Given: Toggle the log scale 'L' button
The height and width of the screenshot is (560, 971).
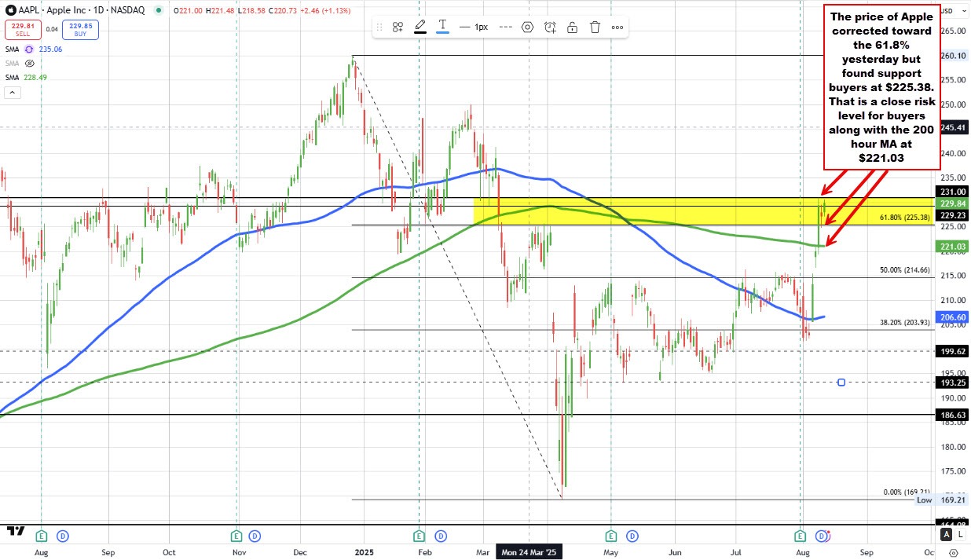Looking at the screenshot, I should pyautogui.click(x=960, y=534).
